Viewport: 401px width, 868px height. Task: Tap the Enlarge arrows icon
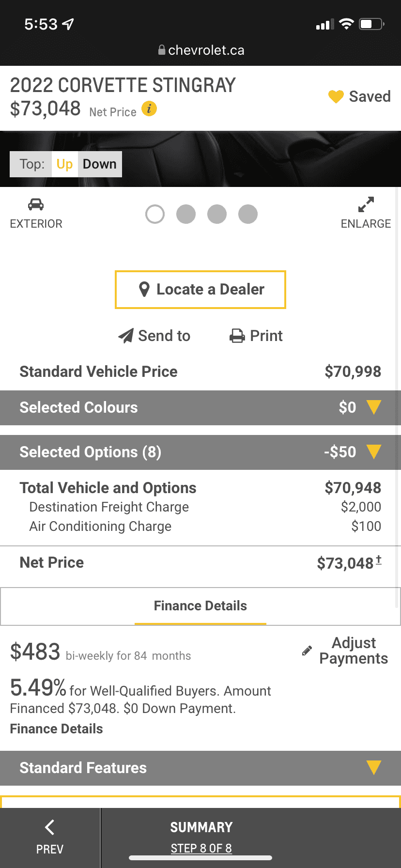[366, 204]
